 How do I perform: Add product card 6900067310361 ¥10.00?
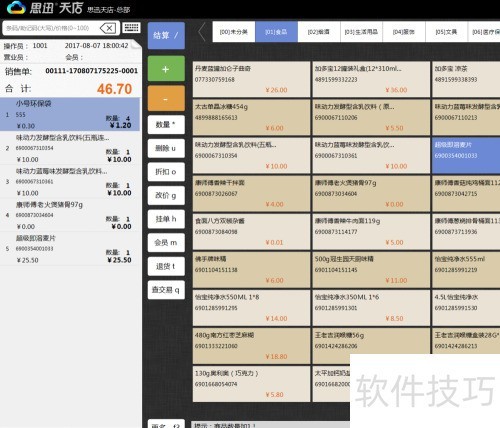pos(371,155)
